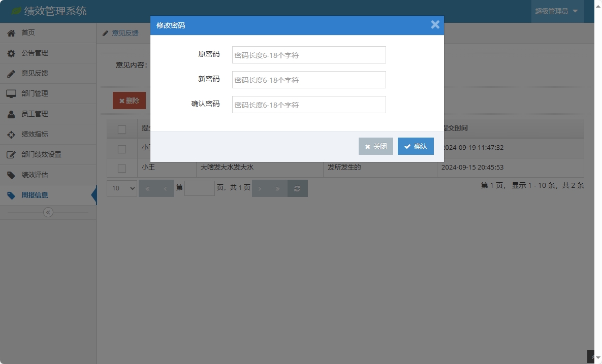
Task: Open the 首页 home icon in sidebar
Action: [x=11, y=32]
